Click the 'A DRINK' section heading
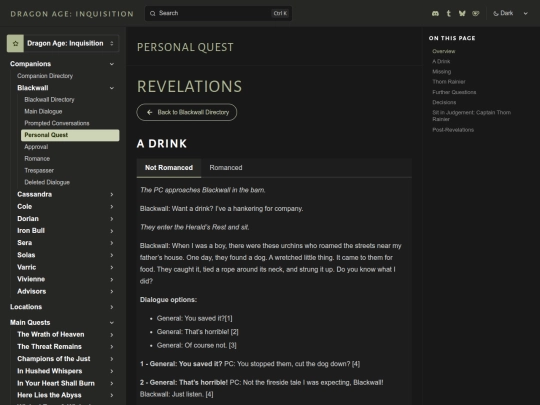 tap(162, 144)
